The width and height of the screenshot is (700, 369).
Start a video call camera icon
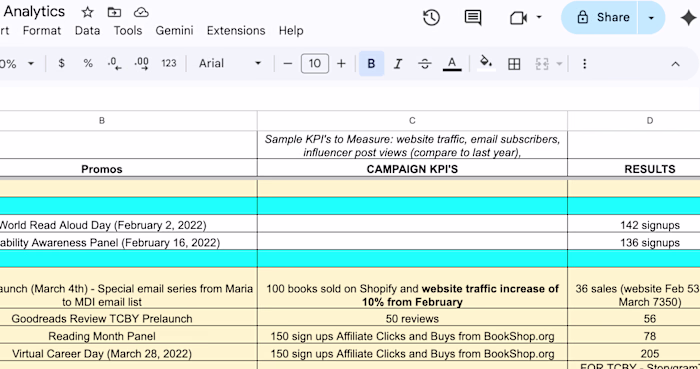click(518, 17)
